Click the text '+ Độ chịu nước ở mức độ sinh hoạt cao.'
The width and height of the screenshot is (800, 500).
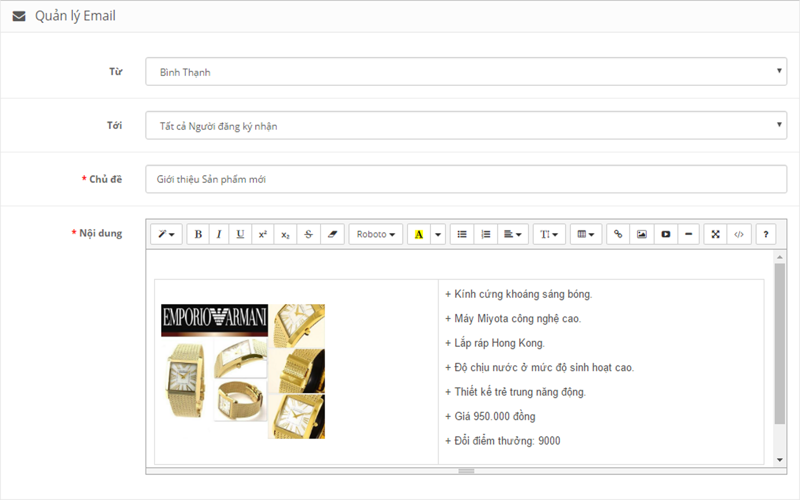coord(539,367)
